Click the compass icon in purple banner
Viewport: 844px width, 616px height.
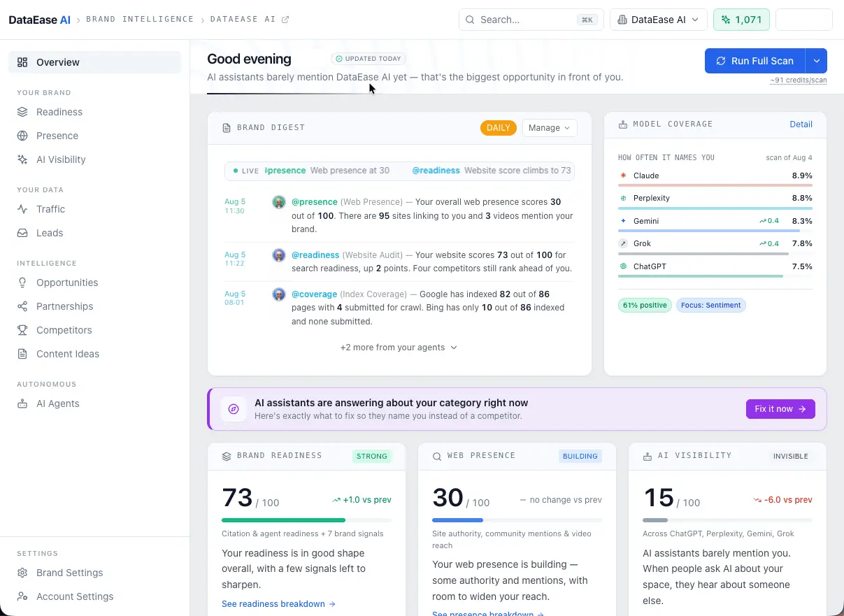[x=234, y=409]
